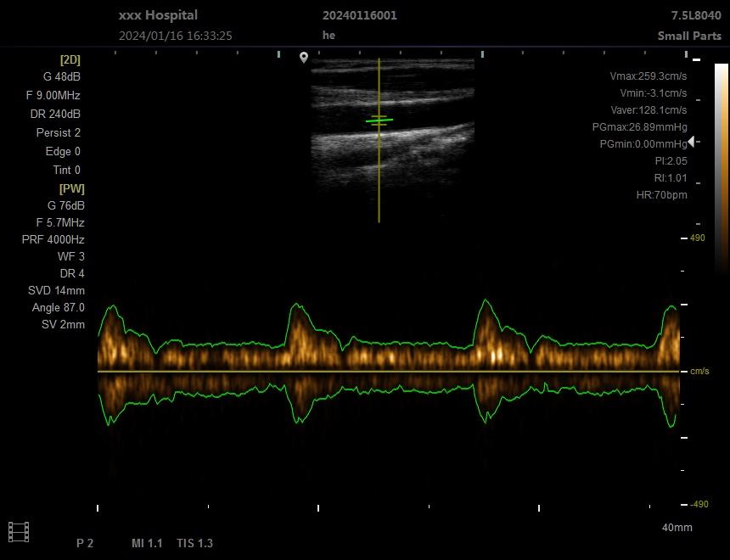
Task: Click the green sample volume gate
Action: [x=379, y=120]
